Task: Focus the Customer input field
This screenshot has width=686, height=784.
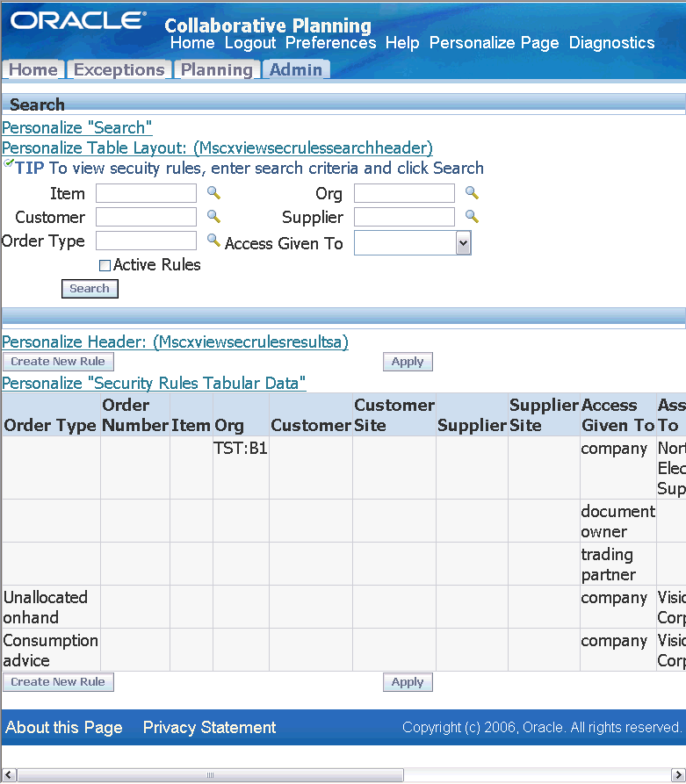Action: (x=146, y=217)
